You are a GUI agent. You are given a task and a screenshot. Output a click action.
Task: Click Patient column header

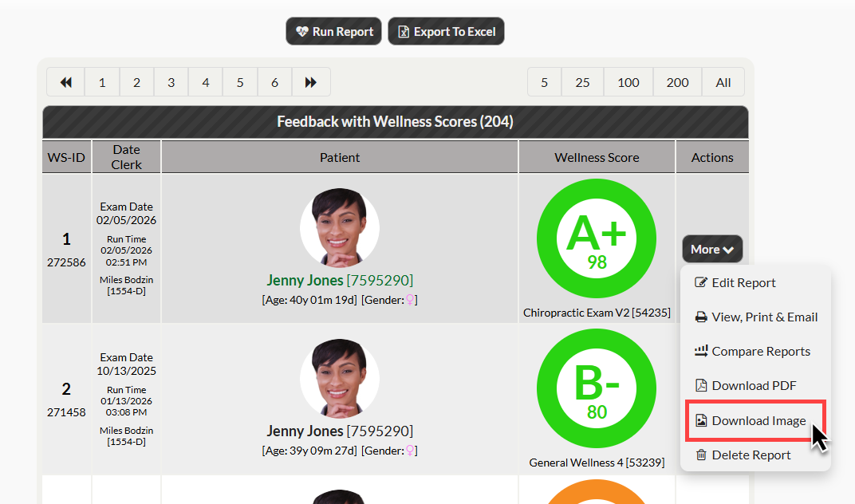click(x=340, y=157)
